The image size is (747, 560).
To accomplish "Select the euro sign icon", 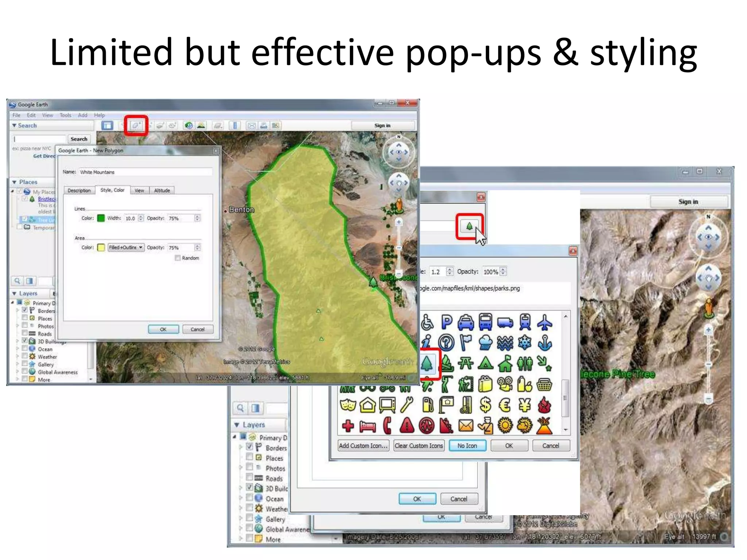I will 505,405.
